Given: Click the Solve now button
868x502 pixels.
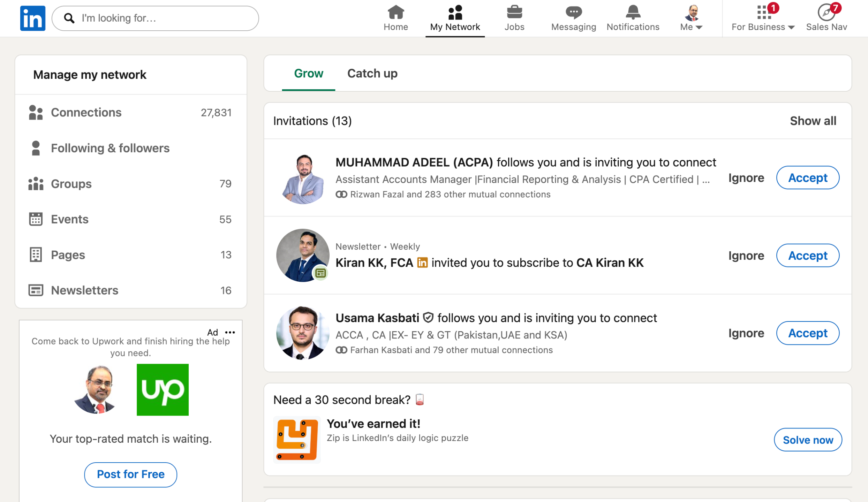Looking at the screenshot, I should pos(807,440).
